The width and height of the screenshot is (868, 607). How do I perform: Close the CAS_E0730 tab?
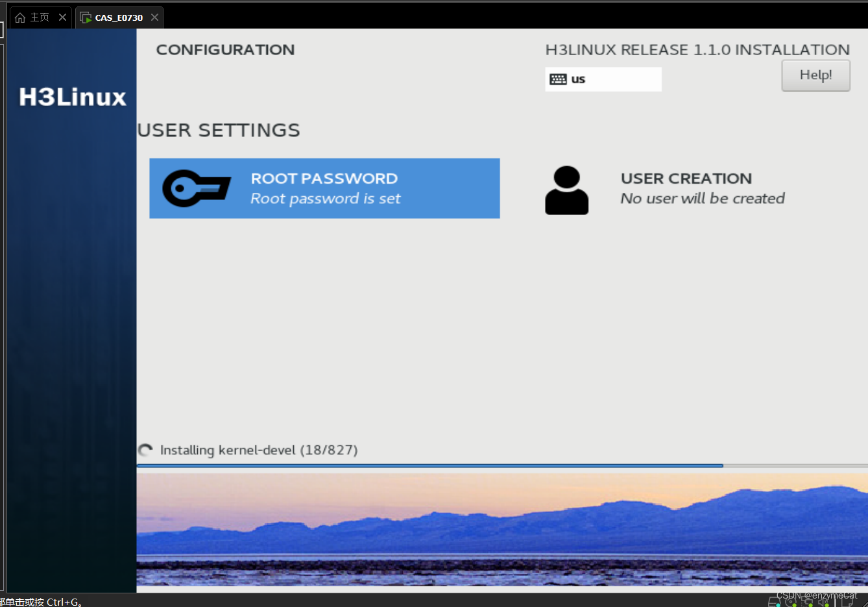click(154, 18)
